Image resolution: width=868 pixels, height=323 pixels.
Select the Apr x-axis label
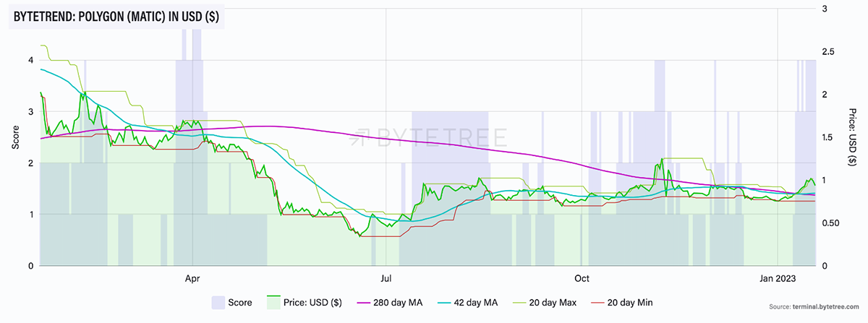click(192, 277)
